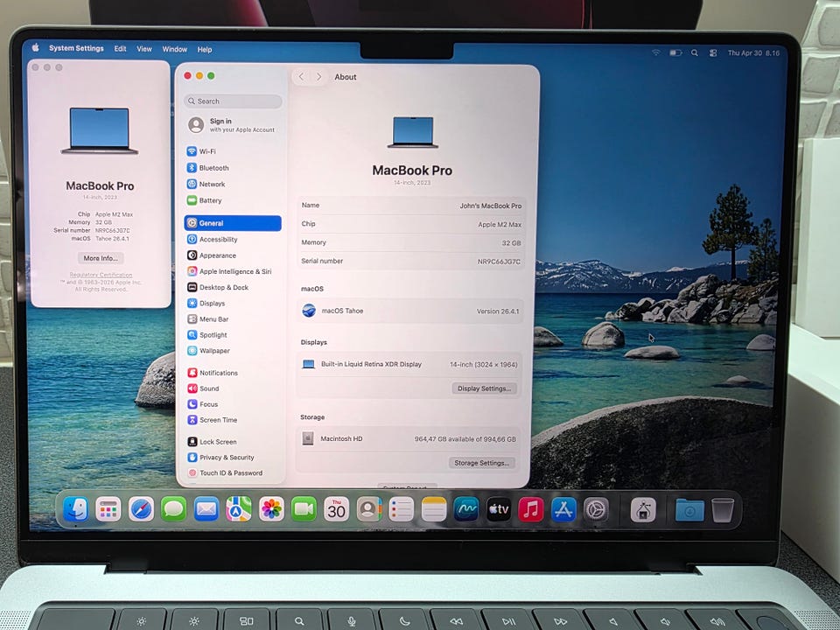840x630 pixels.
Task: Open Reminders app in the Dock
Action: 402,509
